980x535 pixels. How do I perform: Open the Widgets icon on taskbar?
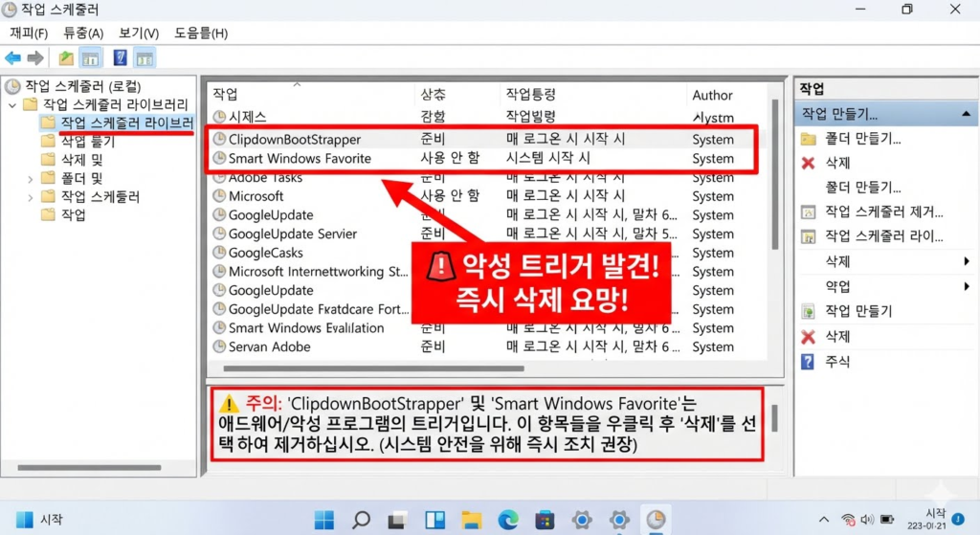434,520
